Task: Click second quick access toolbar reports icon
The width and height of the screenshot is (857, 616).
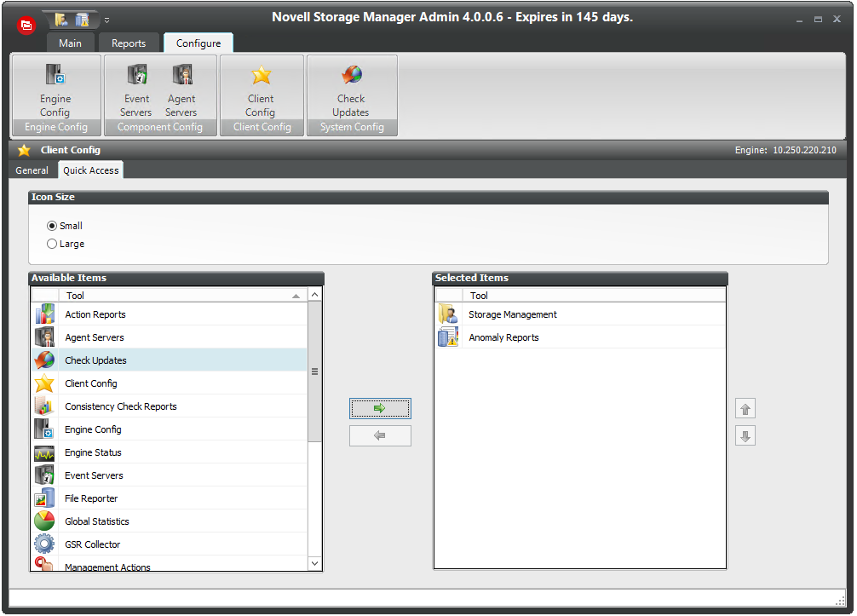Action: [x=82, y=20]
